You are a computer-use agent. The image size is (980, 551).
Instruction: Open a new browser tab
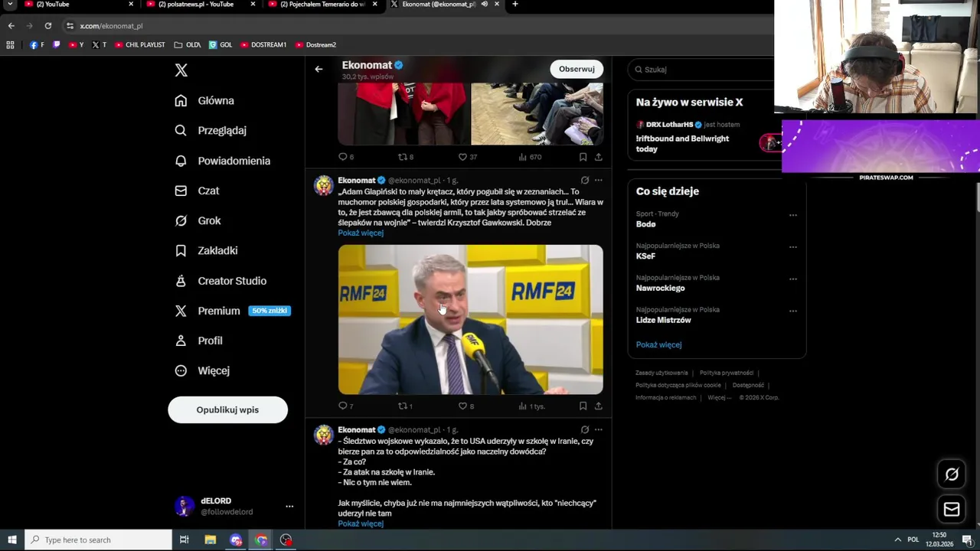point(515,5)
